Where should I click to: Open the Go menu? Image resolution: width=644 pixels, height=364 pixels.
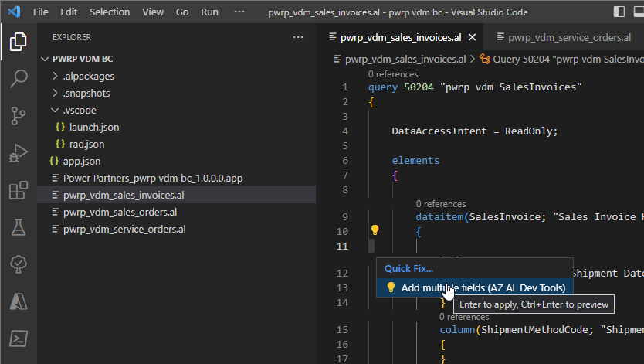point(182,12)
